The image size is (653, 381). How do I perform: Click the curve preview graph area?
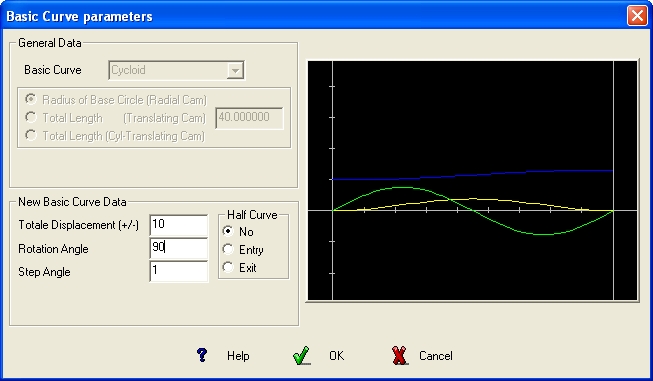[472, 180]
